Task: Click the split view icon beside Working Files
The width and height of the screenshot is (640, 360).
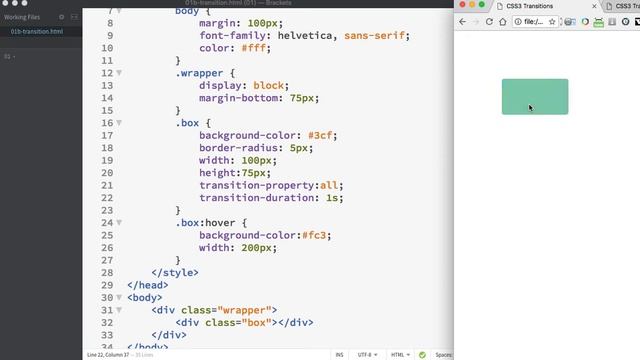Action: click(74, 17)
